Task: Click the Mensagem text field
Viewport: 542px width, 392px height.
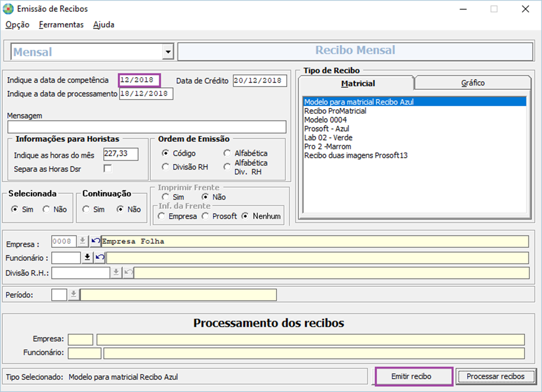Action: [x=147, y=127]
